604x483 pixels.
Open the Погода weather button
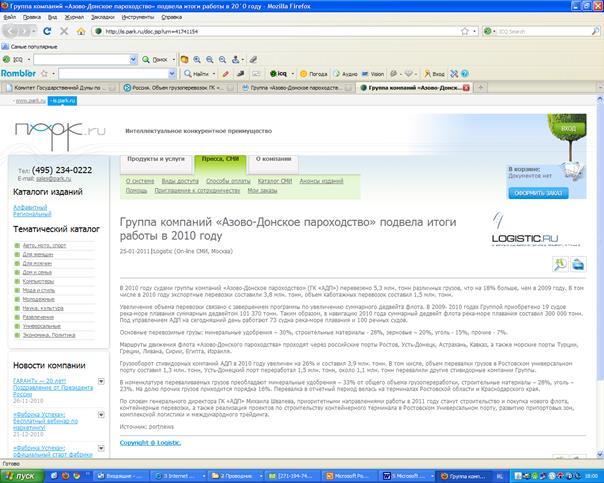314,74
